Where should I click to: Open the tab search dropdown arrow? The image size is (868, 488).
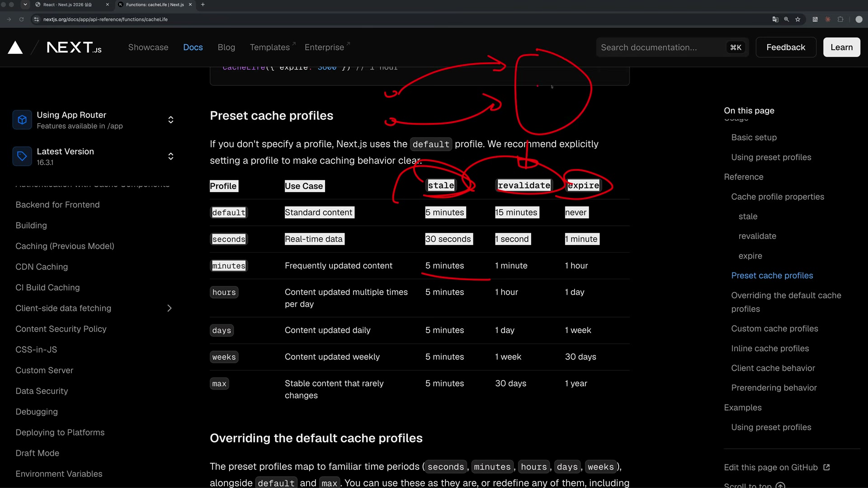coord(25,5)
